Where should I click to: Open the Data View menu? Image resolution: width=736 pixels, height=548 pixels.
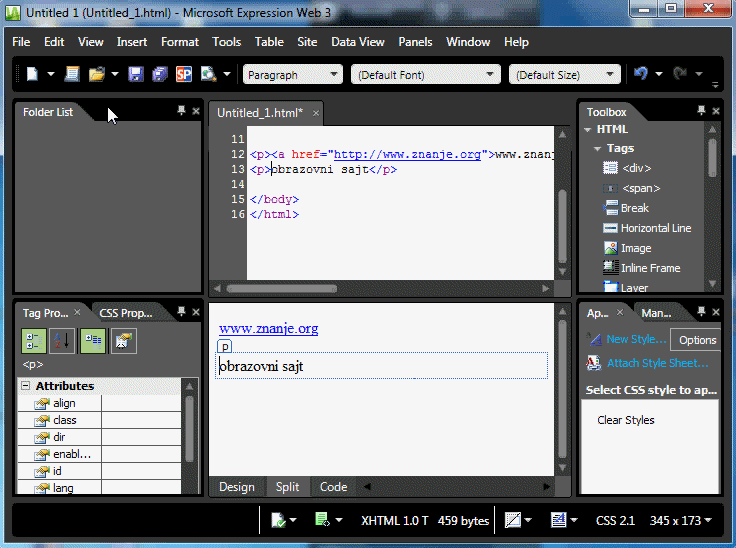pos(358,42)
